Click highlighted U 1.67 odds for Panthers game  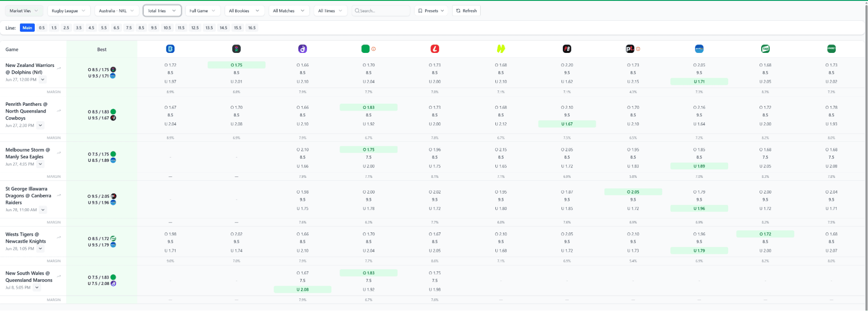click(x=567, y=124)
